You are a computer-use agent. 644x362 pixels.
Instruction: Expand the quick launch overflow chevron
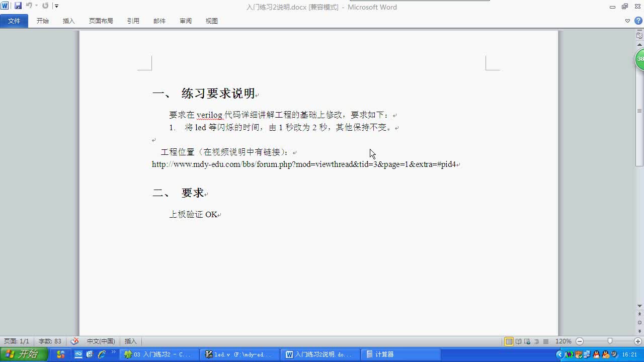point(113,352)
